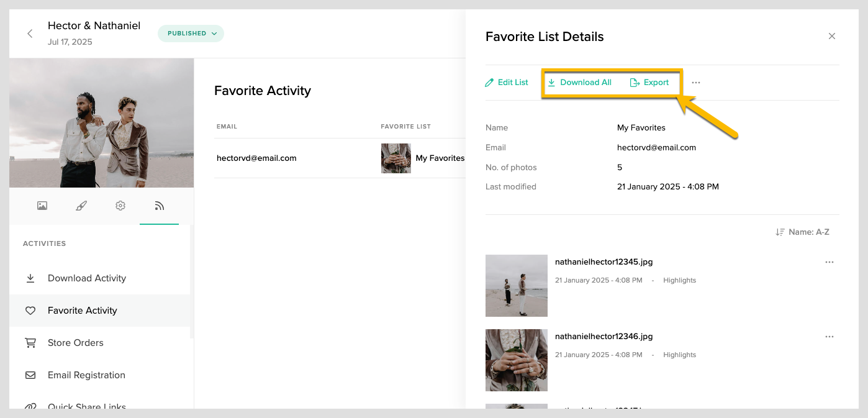Open more options beside Export
Viewport: 868px width, 418px height.
[x=696, y=83]
